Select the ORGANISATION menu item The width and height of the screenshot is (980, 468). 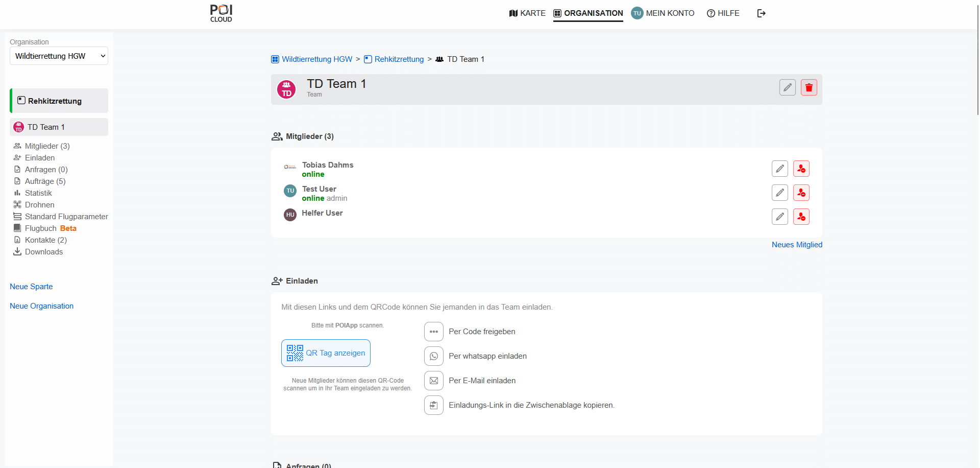point(588,13)
